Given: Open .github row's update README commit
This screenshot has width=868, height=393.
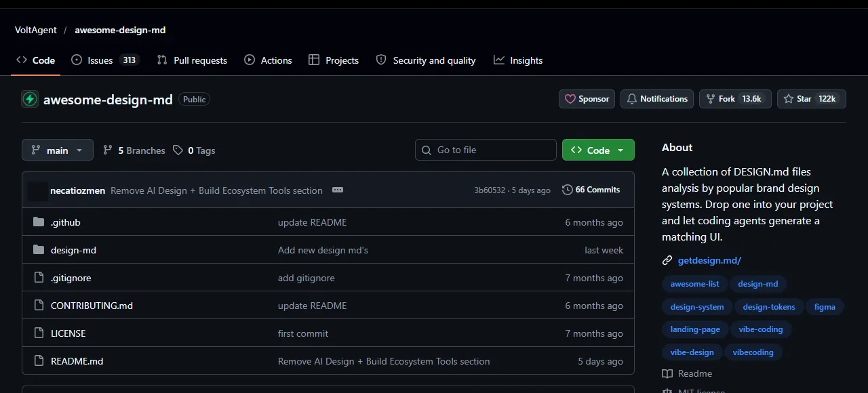Looking at the screenshot, I should tap(312, 222).
